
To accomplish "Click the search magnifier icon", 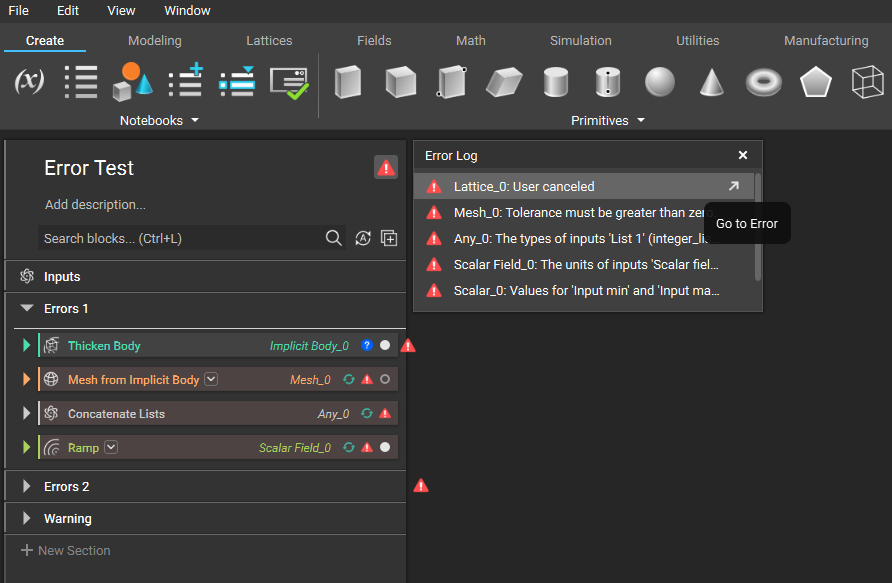I will pyautogui.click(x=333, y=238).
